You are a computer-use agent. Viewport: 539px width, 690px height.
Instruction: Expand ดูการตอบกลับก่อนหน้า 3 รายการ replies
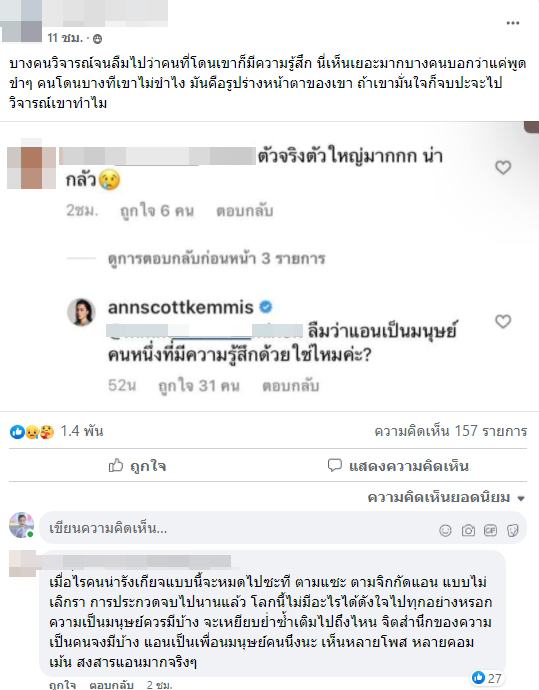[216, 258]
